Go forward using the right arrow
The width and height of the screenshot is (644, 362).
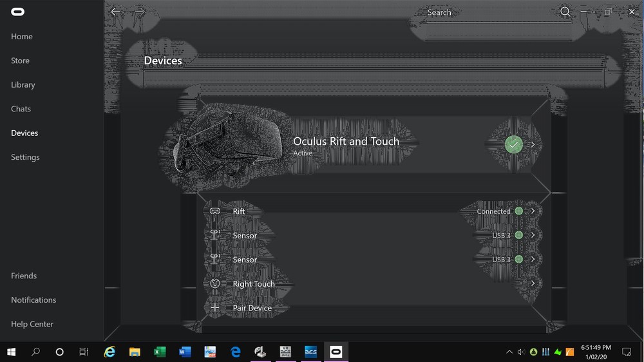[x=140, y=12]
